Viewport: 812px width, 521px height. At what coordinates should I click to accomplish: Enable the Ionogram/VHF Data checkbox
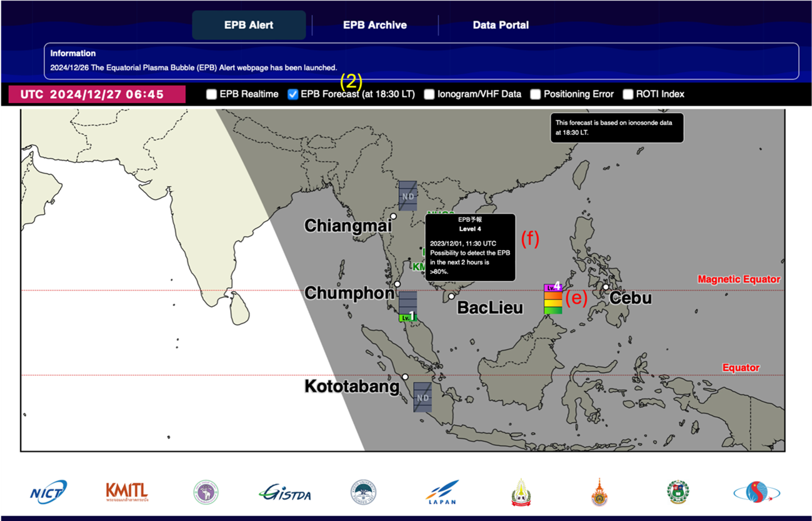pos(429,94)
